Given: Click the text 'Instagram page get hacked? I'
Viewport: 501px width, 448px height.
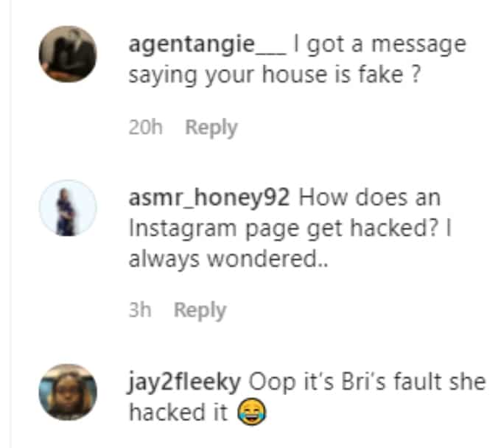Looking at the screenshot, I should pos(290,229).
